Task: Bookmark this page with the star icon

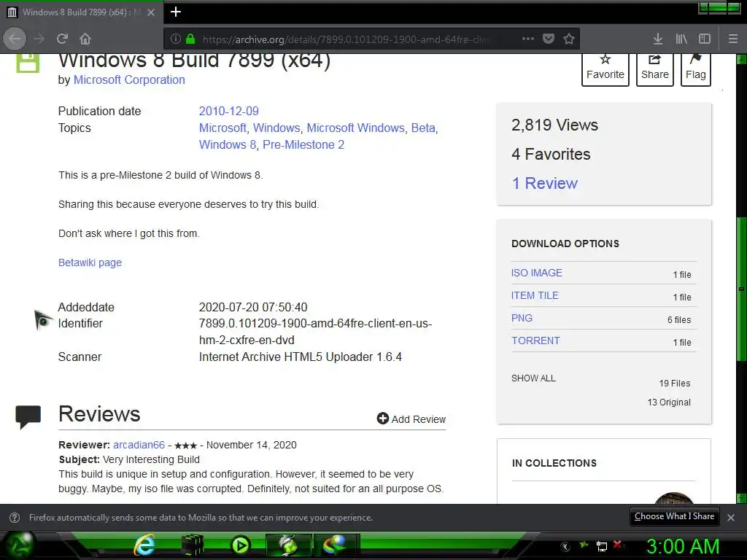Action: point(569,39)
